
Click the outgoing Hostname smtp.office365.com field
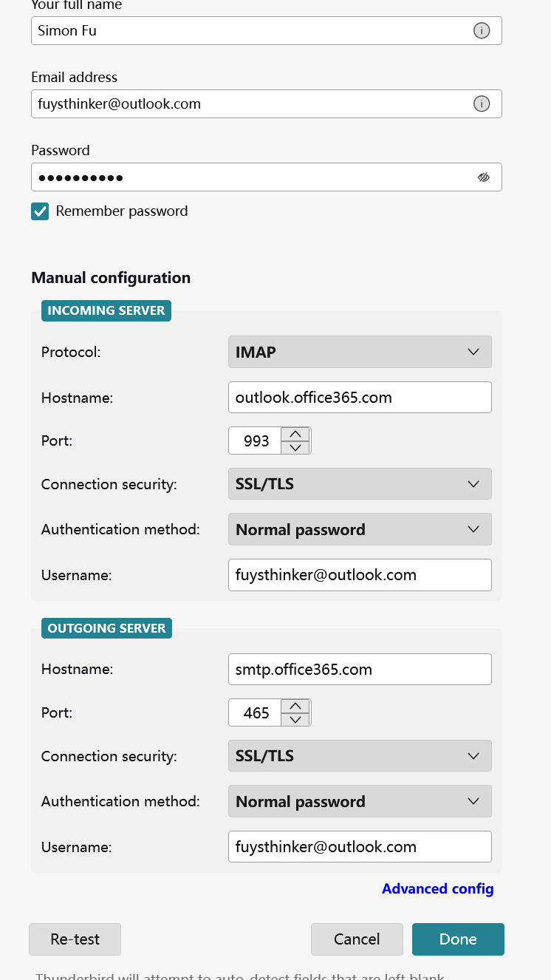click(360, 670)
